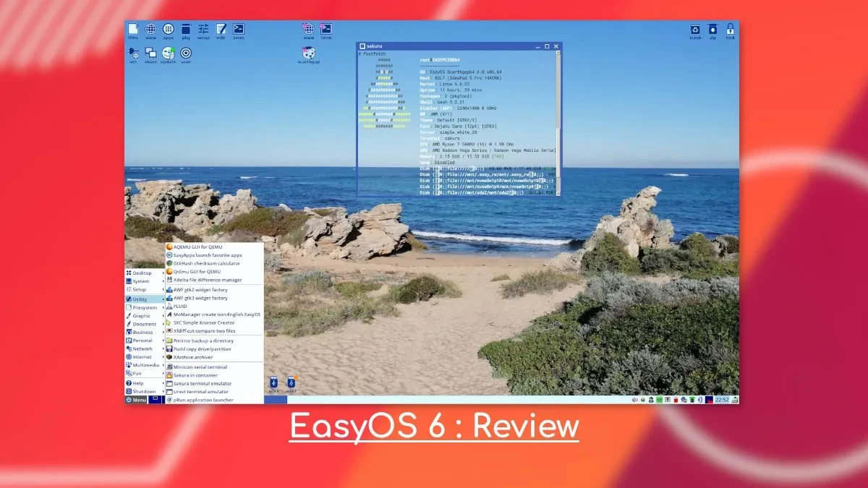Viewport: 868px width, 488px height.
Task: Open Sakura terminal emulator entry
Action: click(x=215, y=383)
